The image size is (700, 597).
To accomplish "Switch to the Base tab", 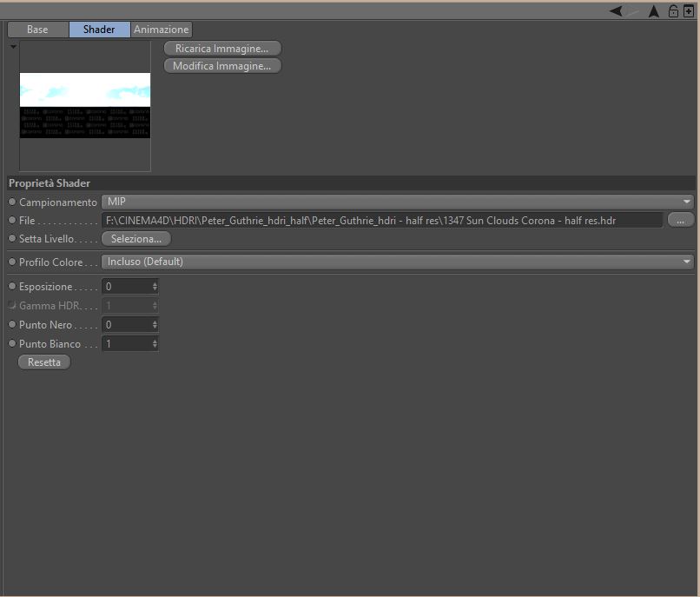I will pyautogui.click(x=38, y=30).
